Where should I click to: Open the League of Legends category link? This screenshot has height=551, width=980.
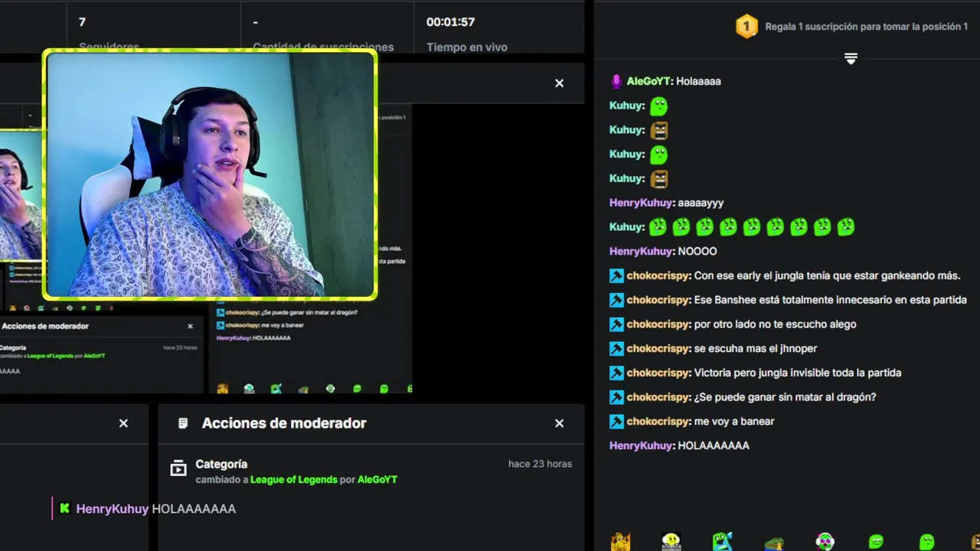click(294, 480)
